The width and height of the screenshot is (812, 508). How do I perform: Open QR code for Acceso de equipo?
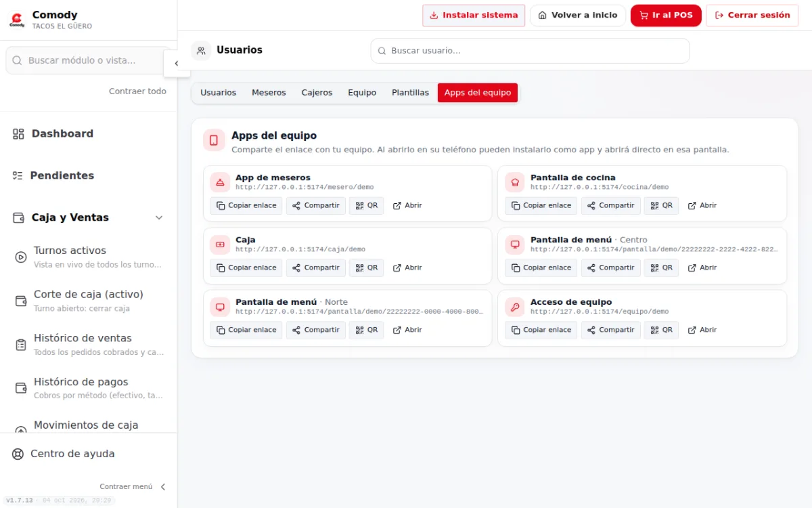(x=661, y=331)
